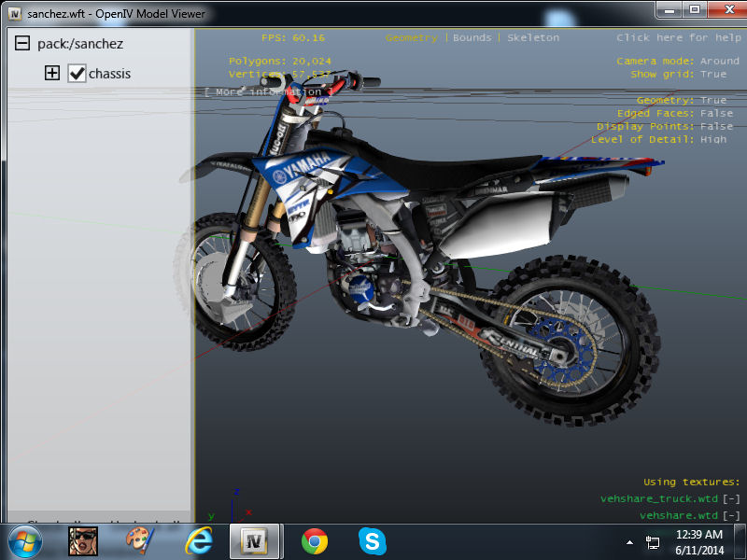The width and height of the screenshot is (747, 560).
Task: Click the OpenIV title bar icon
Action: click(15, 14)
